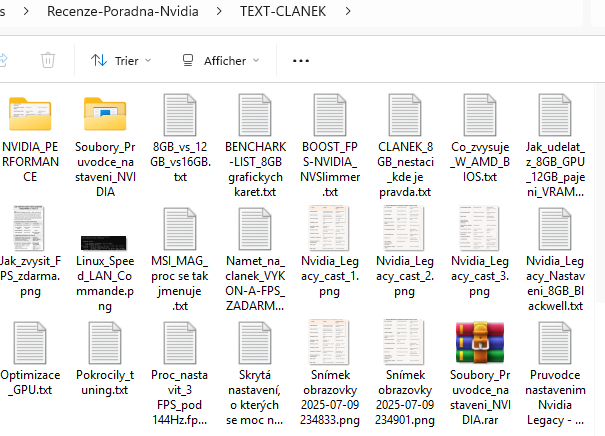
Task: Select Jak_udelat_z_8GB_GPU_12GB file icon
Action: coord(554,115)
